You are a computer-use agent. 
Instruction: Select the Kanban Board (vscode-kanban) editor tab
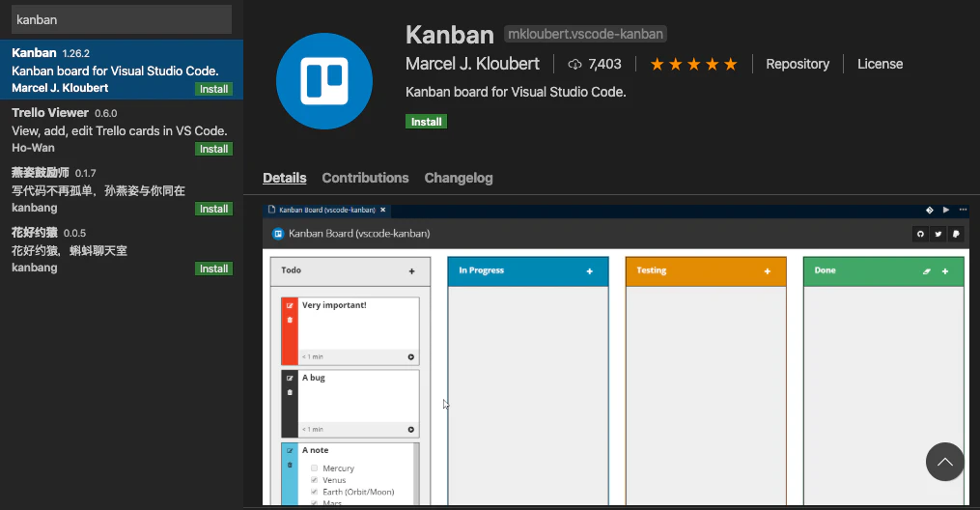[x=327, y=210]
